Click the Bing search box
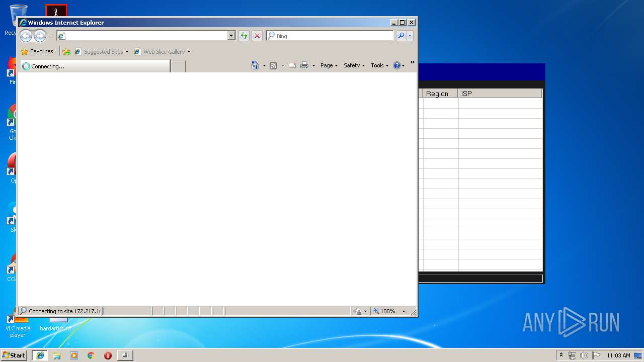644x362 pixels. 330,36
